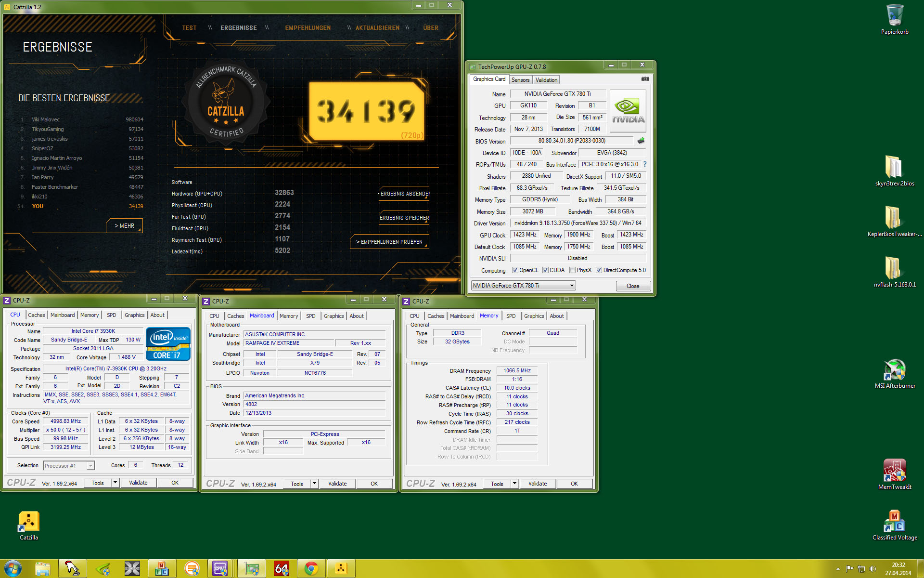Select the ÜBER menu in Catzilla
This screenshot has height=578, width=924.
[431, 28]
